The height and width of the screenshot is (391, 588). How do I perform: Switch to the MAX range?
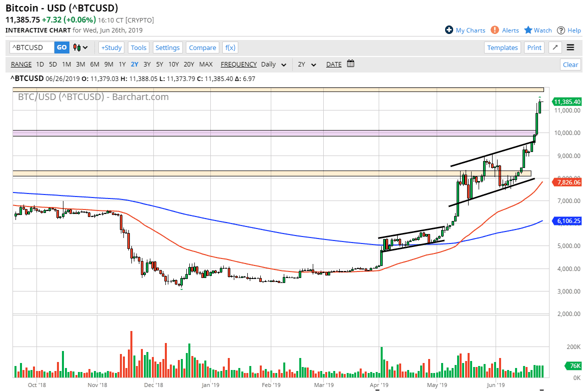[205, 64]
